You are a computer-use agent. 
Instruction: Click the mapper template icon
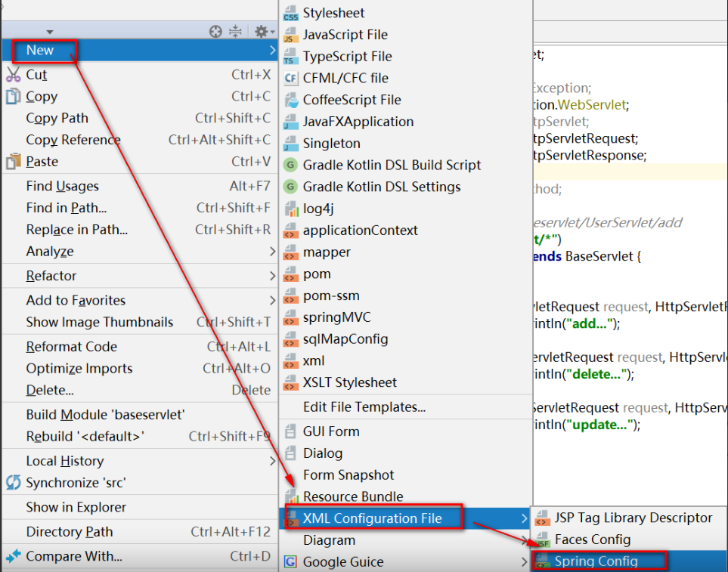(x=290, y=252)
